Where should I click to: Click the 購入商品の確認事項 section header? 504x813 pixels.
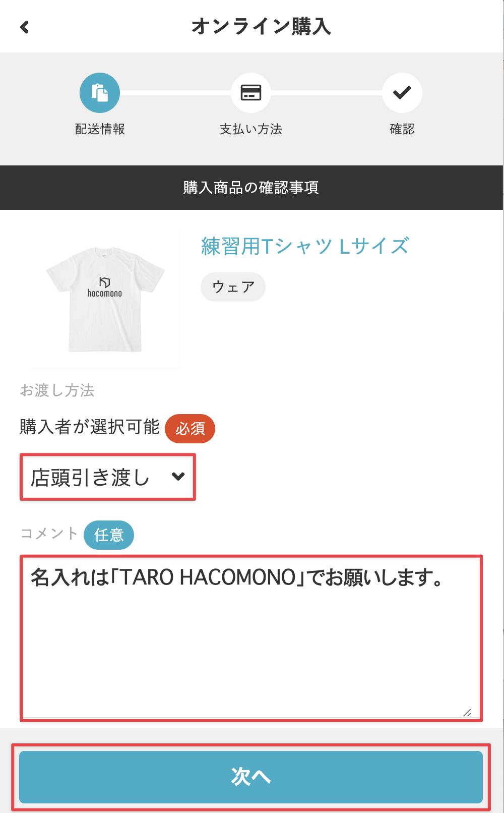point(251,188)
